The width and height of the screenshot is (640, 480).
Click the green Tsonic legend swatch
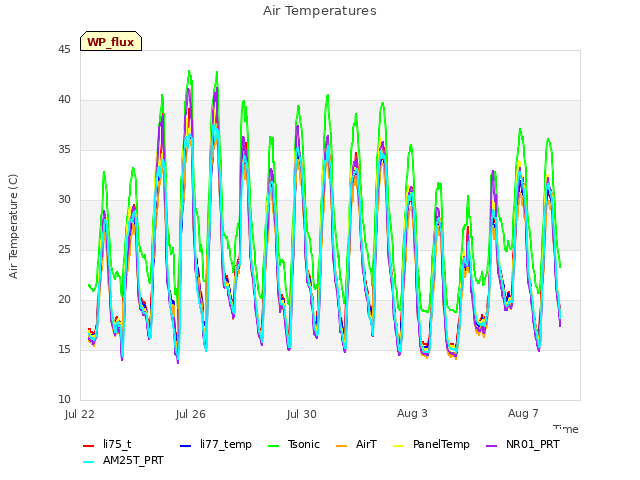coord(273,446)
